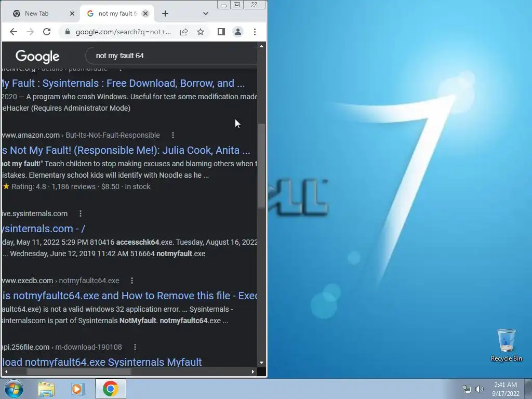Open a new tab with the plus button
This screenshot has height=399, width=532.
point(165,14)
